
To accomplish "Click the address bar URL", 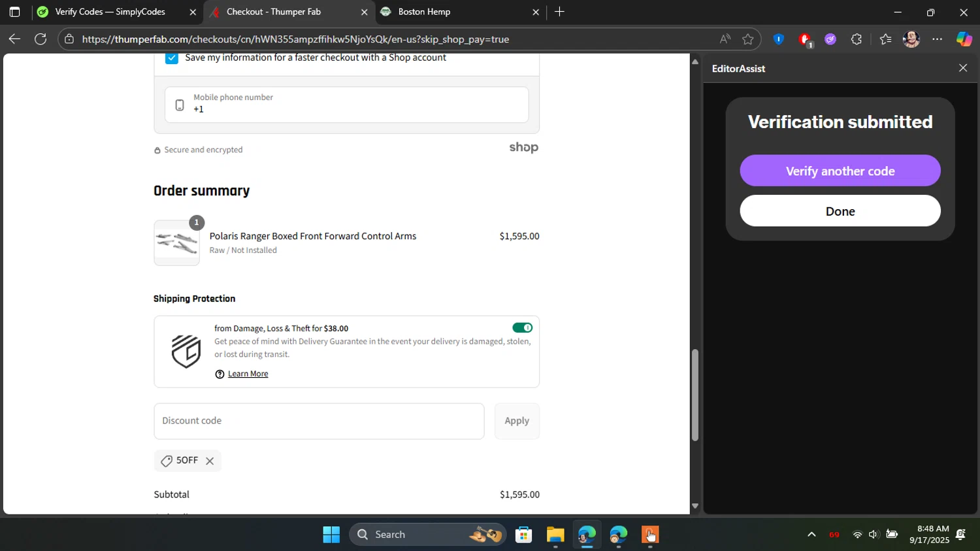I will pyautogui.click(x=295, y=39).
